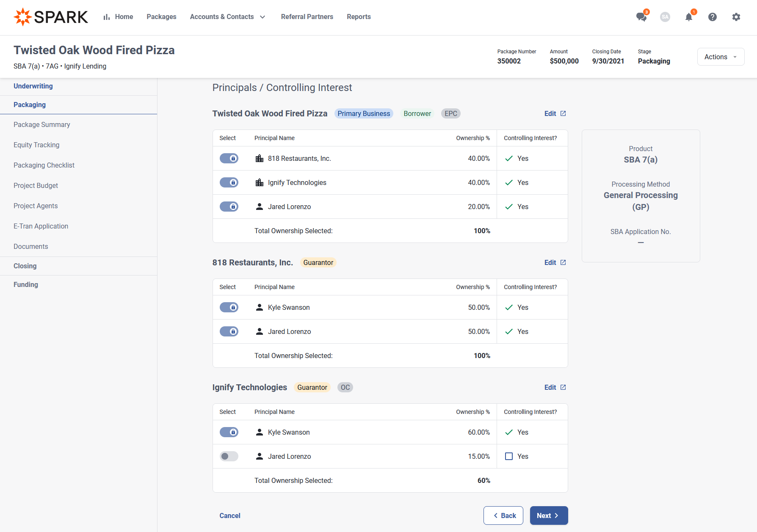
Task: Click the Borrower tag
Action: (x=417, y=113)
